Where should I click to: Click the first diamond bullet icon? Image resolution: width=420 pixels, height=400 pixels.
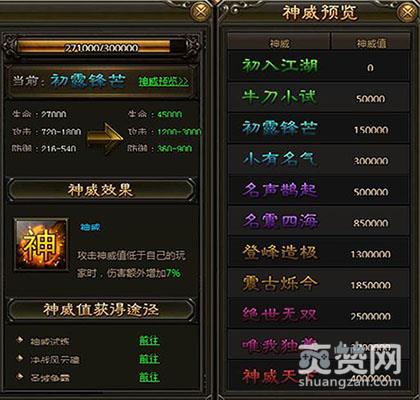[x=20, y=340]
